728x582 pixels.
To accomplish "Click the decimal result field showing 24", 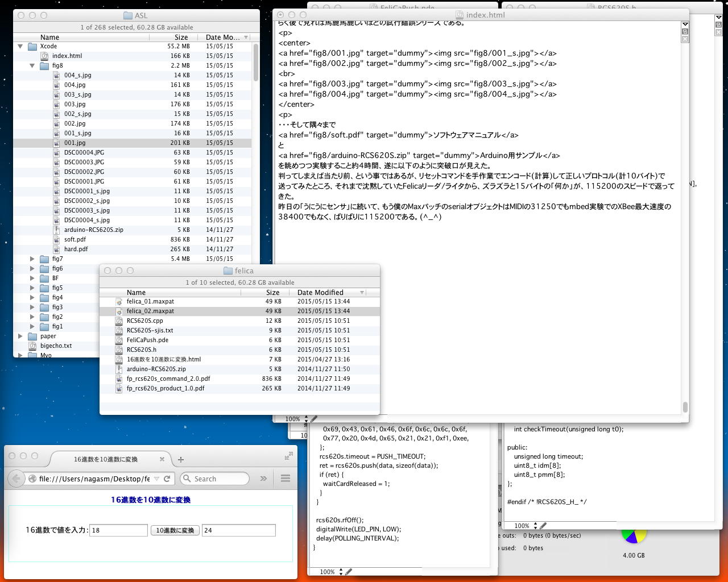I will [x=239, y=530].
